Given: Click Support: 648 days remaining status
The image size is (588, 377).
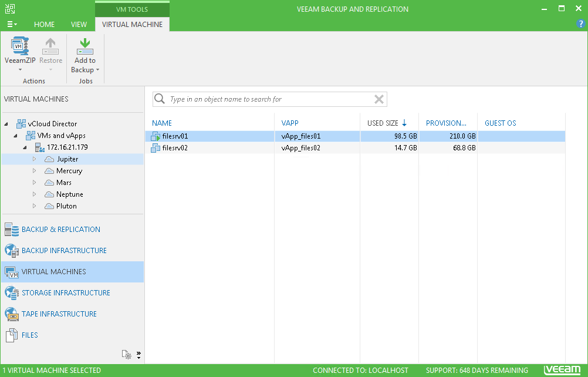Looking at the screenshot, I should 477,371.
